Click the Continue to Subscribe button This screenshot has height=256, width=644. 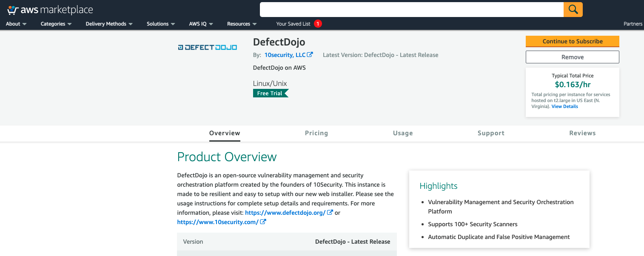(572, 41)
